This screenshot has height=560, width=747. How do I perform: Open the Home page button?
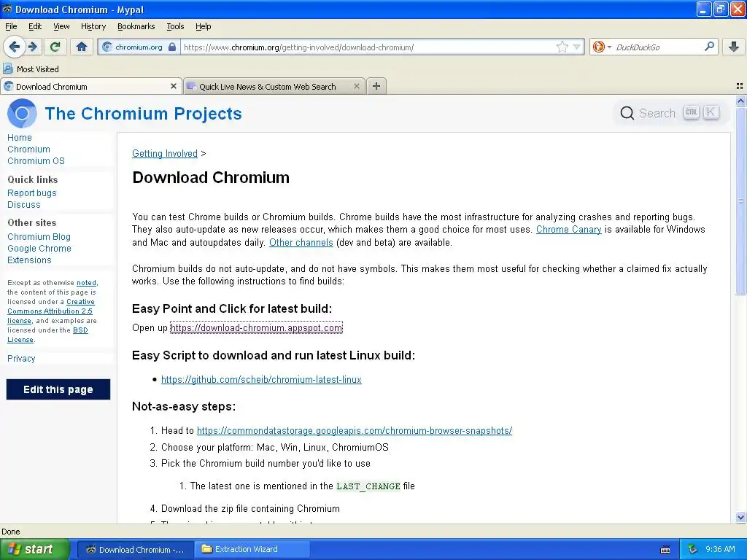click(82, 47)
